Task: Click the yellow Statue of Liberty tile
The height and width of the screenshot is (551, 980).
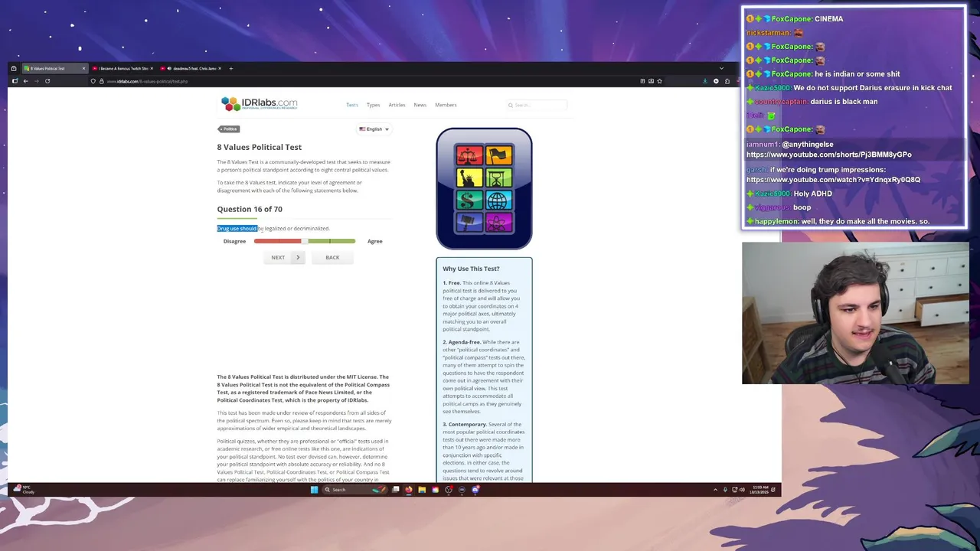Action: pos(469,178)
